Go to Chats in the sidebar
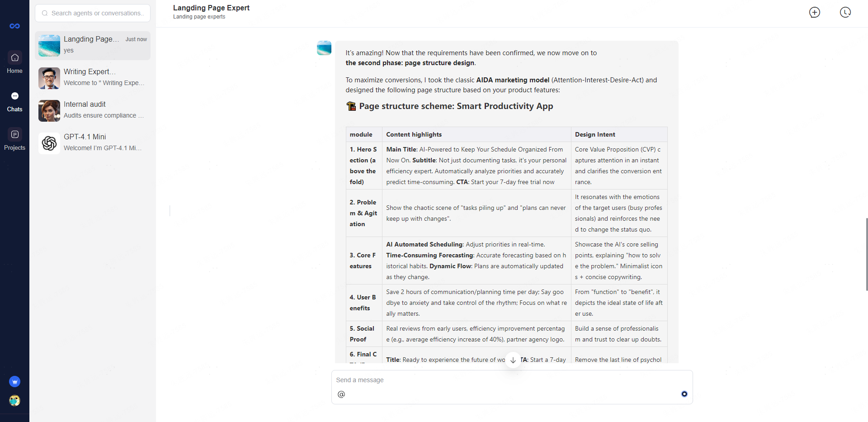The width and height of the screenshot is (868, 422). (14, 101)
